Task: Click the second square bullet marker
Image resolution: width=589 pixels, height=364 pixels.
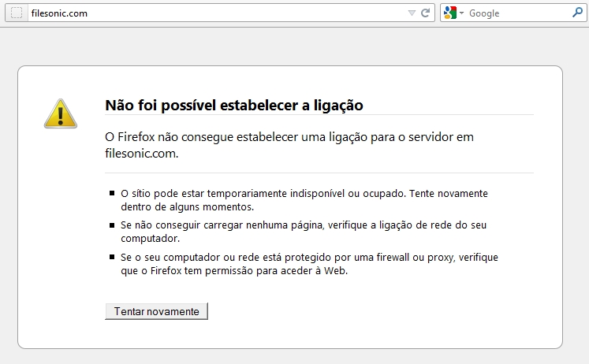Action: tap(112, 225)
